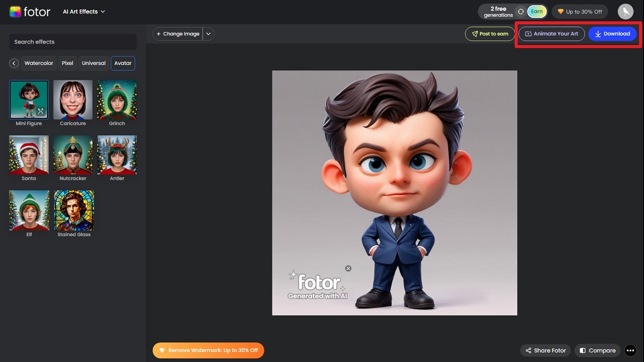644x362 pixels.
Task: Click the Fotor logo
Action: [30, 11]
